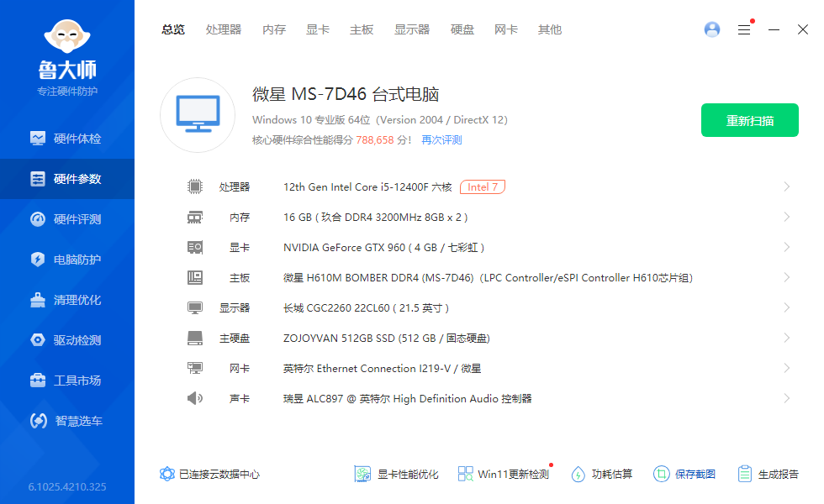The width and height of the screenshot is (824, 504).
Task: Close the 鲁大师 window
Action: pos(802,29)
